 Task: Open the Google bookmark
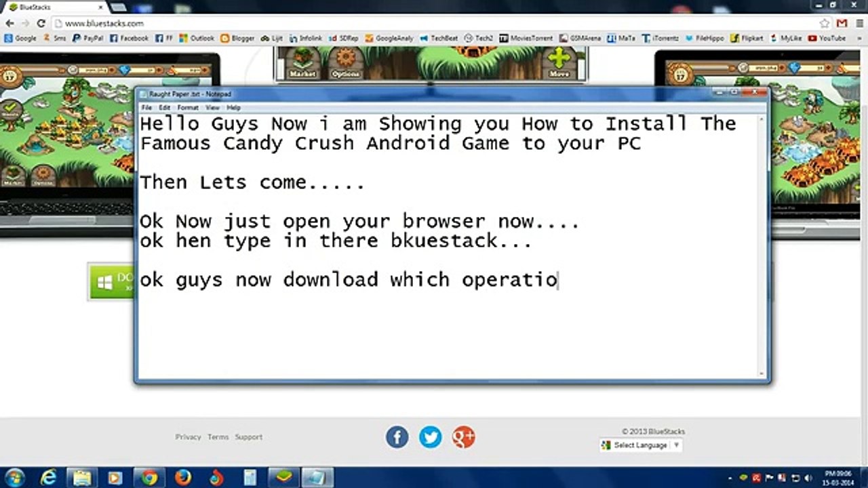point(20,39)
